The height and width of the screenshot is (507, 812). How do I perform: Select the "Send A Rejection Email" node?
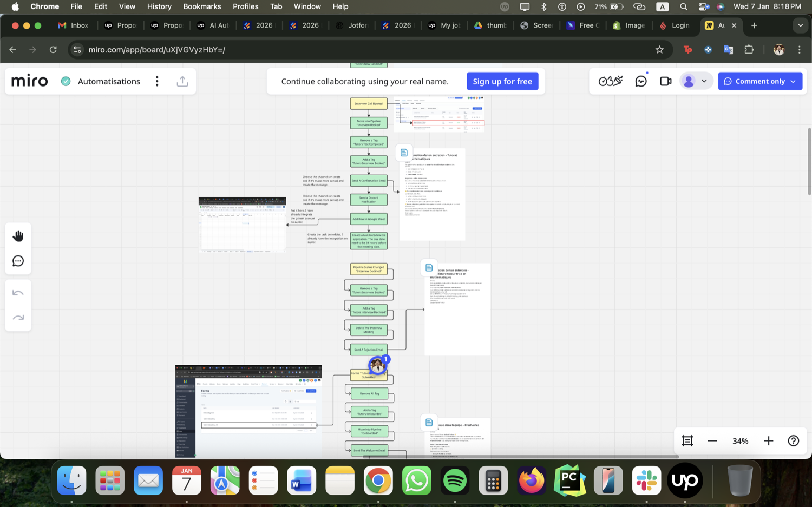click(369, 350)
